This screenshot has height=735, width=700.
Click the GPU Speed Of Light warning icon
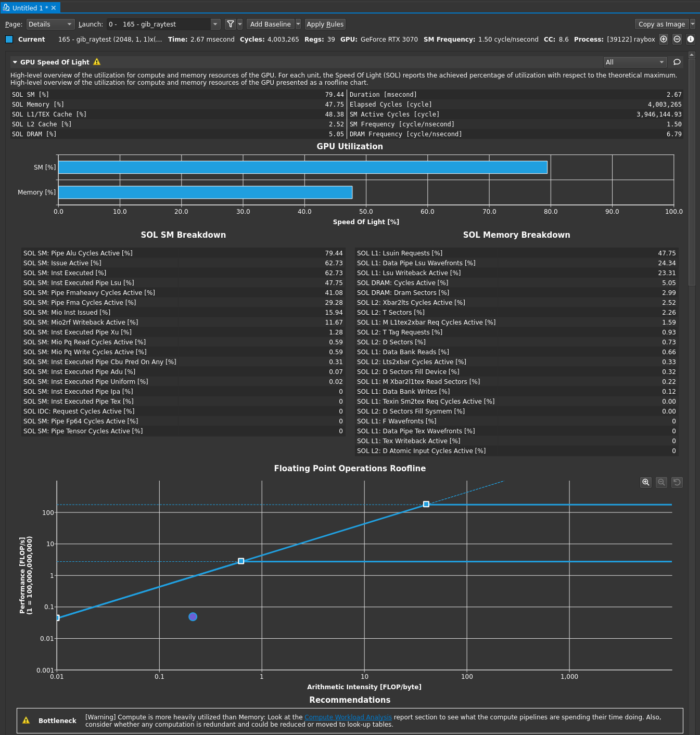coord(97,62)
